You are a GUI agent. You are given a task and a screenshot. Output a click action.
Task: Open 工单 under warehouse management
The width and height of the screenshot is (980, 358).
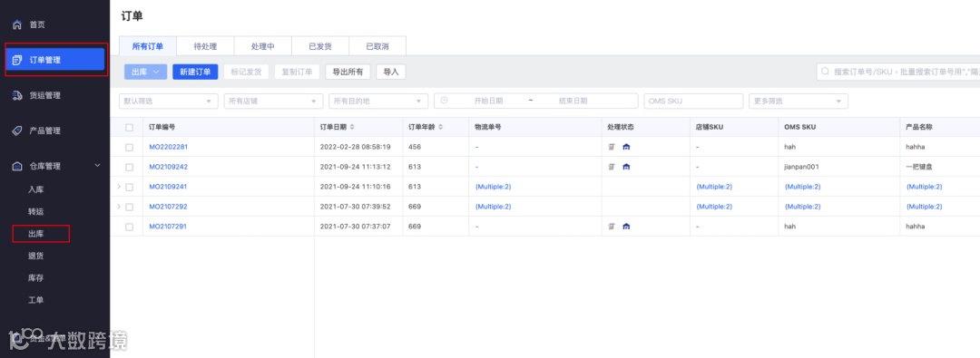(x=35, y=301)
